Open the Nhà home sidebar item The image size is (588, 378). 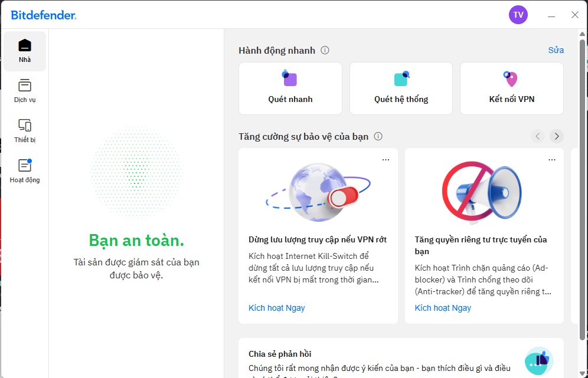[25, 51]
